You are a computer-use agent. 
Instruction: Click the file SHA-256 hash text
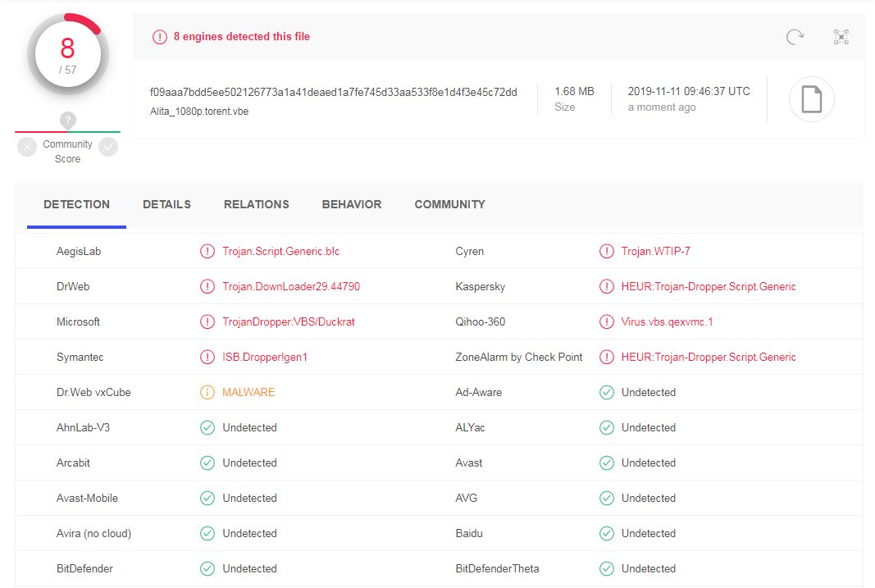point(333,92)
